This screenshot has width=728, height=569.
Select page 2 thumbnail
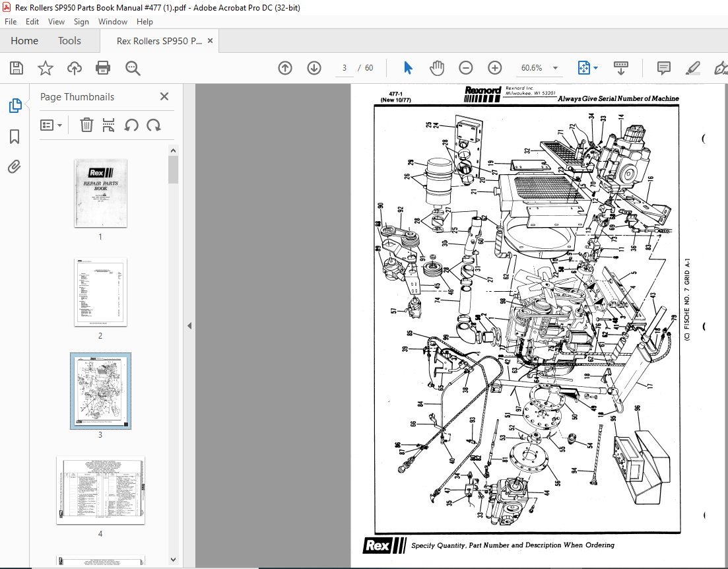[101, 292]
